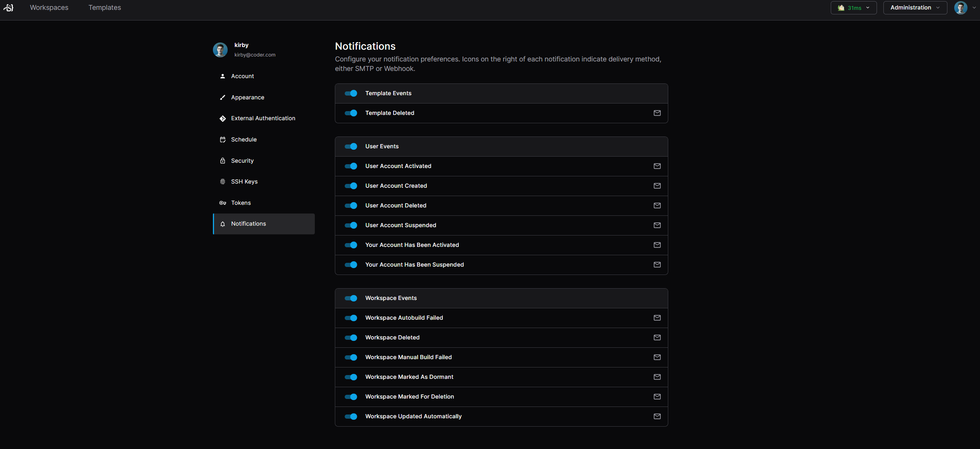
Task: Toggle the Workspace Deleted switch
Action: pyautogui.click(x=351, y=338)
